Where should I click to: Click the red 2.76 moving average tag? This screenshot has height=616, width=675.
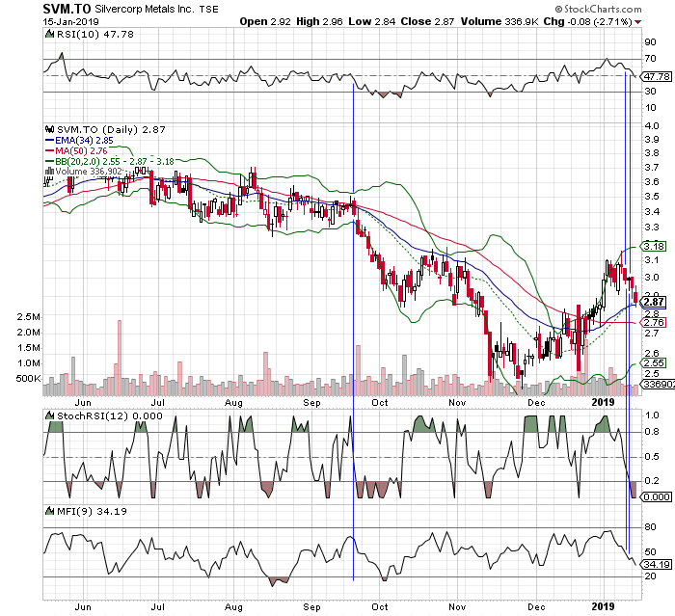coord(654,322)
